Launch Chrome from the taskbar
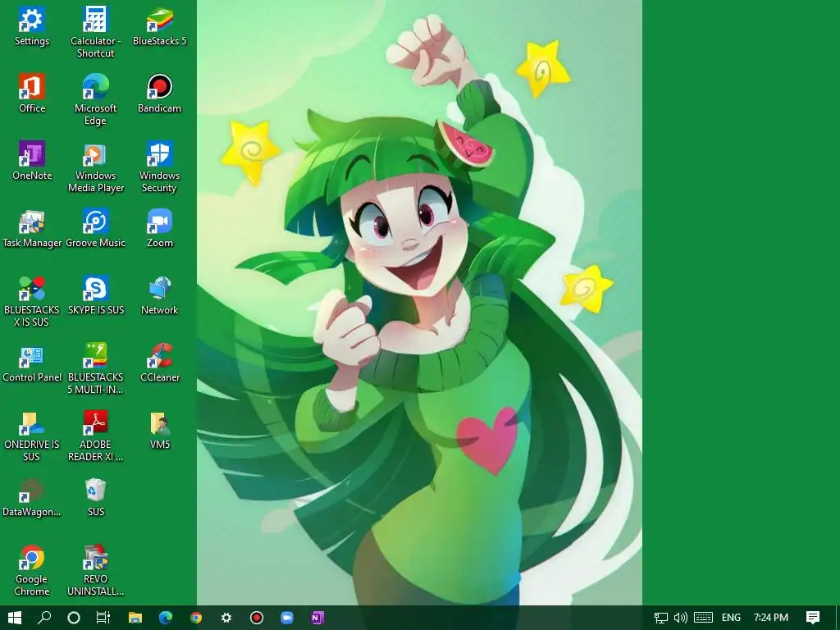 pyautogui.click(x=196, y=618)
